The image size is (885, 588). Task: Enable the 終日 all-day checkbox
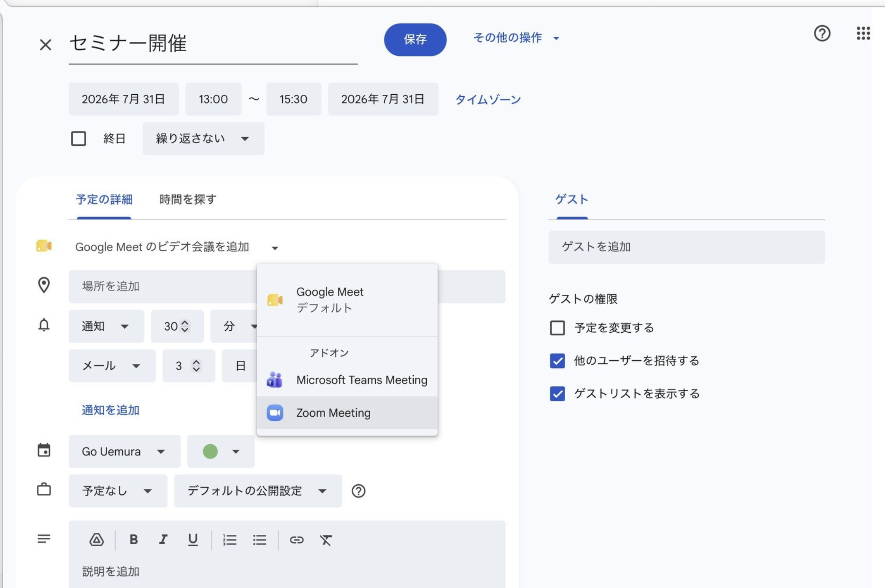[x=79, y=139]
